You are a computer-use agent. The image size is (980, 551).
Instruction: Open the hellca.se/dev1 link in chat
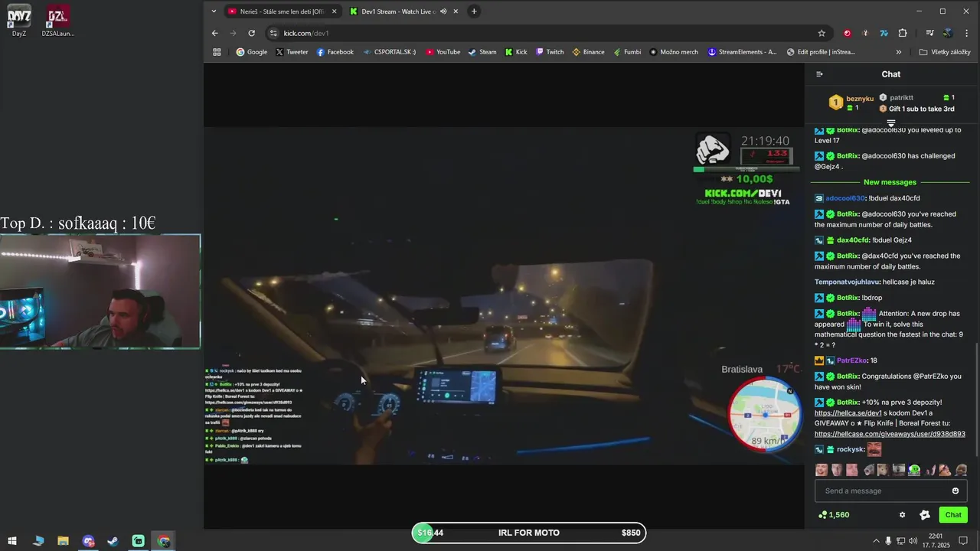(848, 412)
